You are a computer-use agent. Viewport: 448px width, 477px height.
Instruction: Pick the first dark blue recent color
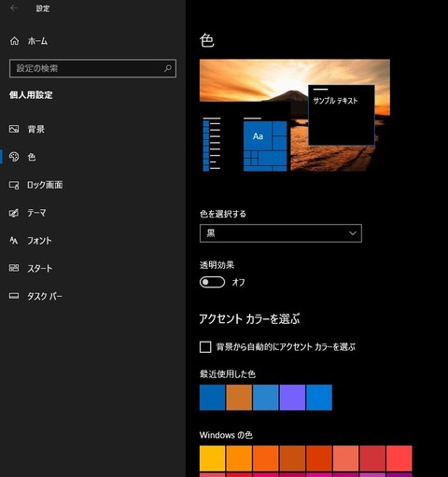[x=212, y=398]
